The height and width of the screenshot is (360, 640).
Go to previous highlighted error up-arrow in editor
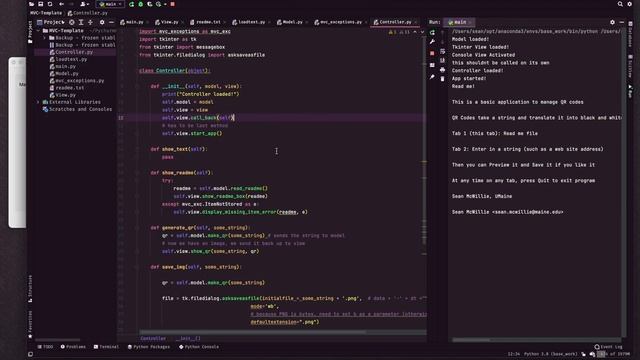coord(415,32)
